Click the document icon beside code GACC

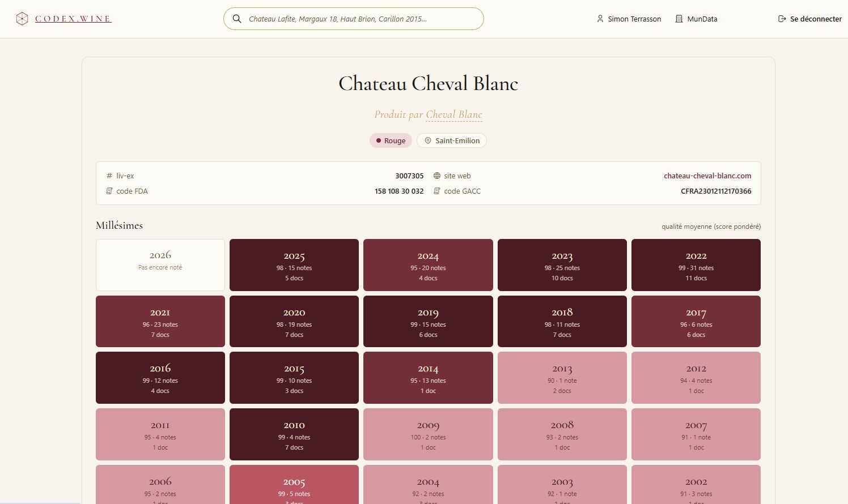pos(437,191)
